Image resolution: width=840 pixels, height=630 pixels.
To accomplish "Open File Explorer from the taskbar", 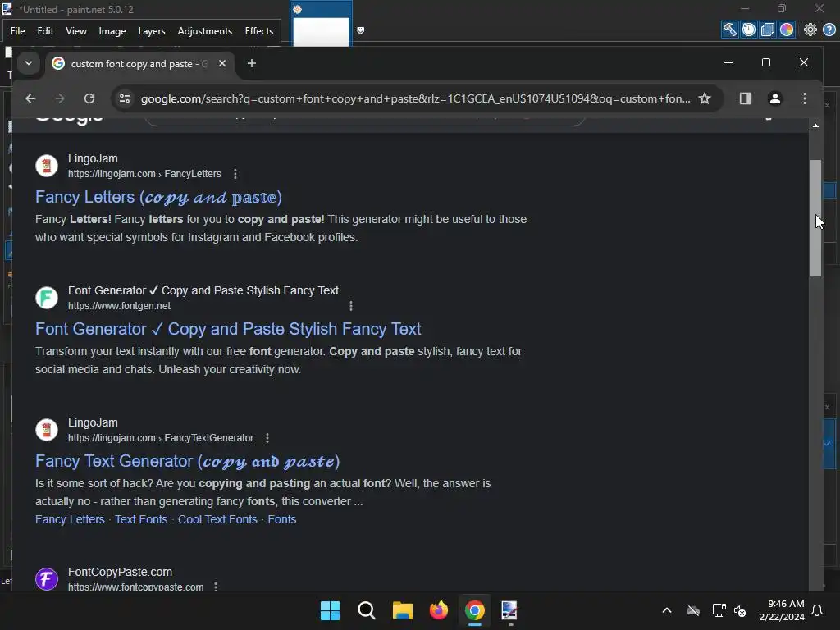I will 402,610.
